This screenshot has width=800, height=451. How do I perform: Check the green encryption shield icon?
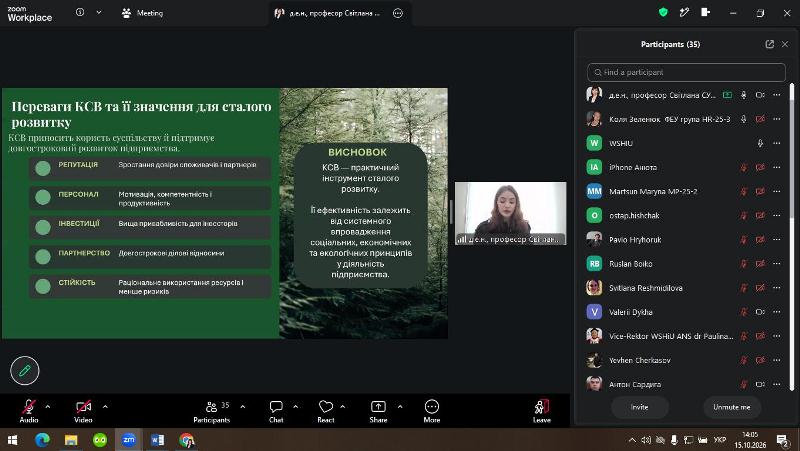click(663, 12)
